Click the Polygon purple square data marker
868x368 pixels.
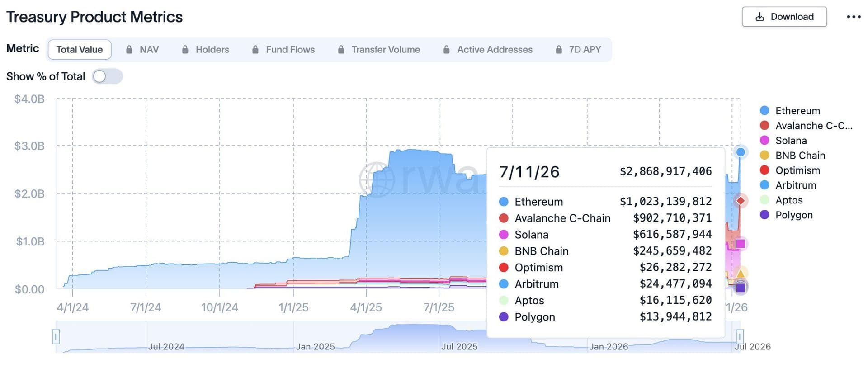pyautogui.click(x=741, y=288)
